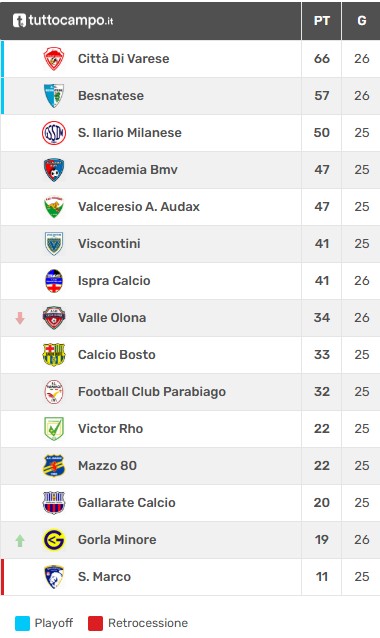Image resolution: width=380 pixels, height=638 pixels.
Task: Open the Gallarate Calcio team link
Action: coord(127,503)
